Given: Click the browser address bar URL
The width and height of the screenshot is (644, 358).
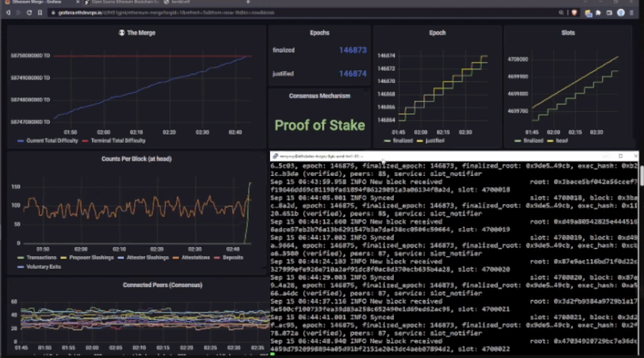Looking at the screenshot, I should tap(166, 13).
